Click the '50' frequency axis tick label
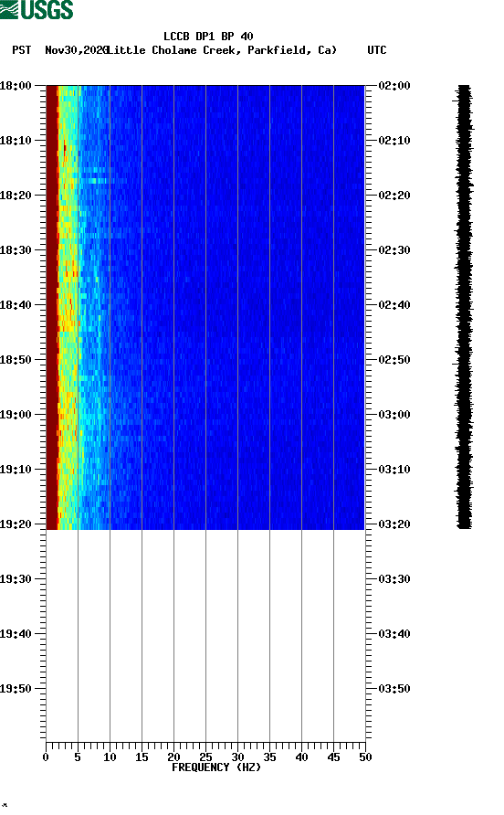This screenshot has width=504, height=815. pos(365,757)
